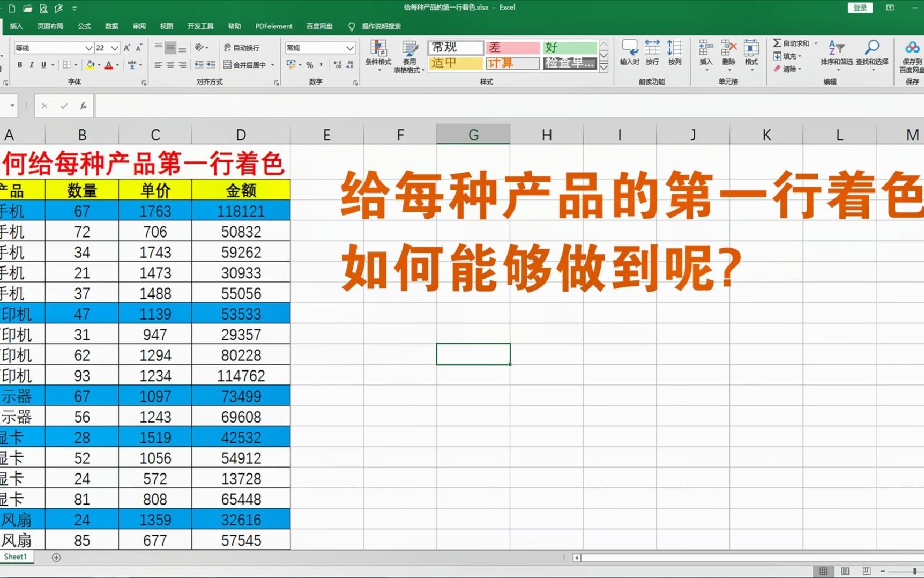Image resolution: width=924 pixels, height=578 pixels.
Task: Apply percent style to numbers
Action: [309, 65]
